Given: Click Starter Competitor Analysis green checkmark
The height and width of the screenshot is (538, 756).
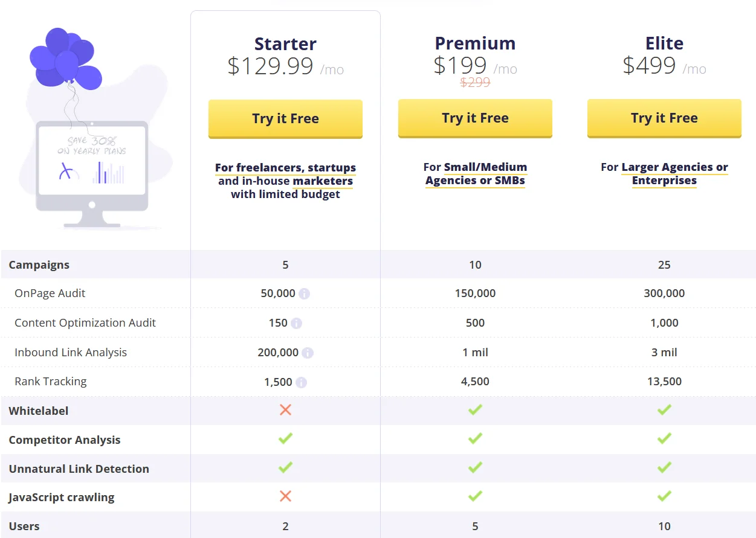Looking at the screenshot, I should 285,439.
